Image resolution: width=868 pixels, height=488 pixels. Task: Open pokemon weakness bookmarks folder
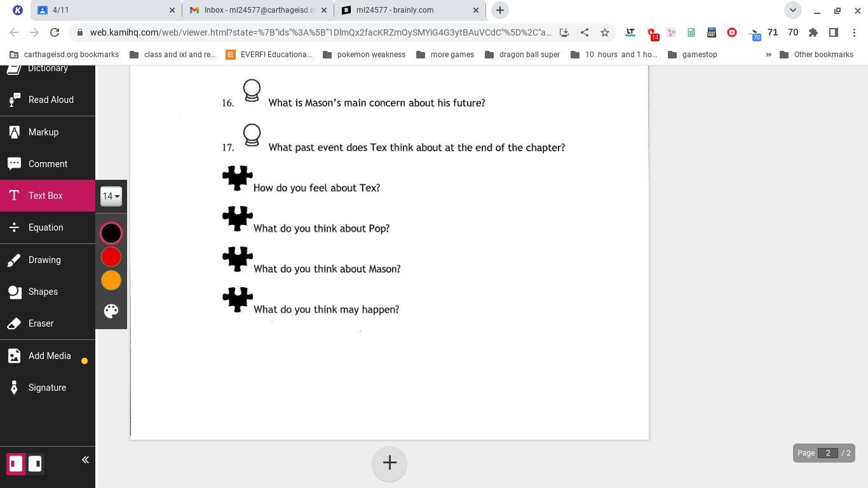point(364,55)
